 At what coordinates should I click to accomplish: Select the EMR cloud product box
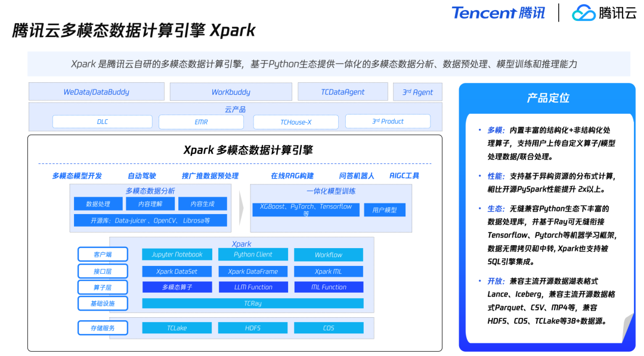coord(202,122)
